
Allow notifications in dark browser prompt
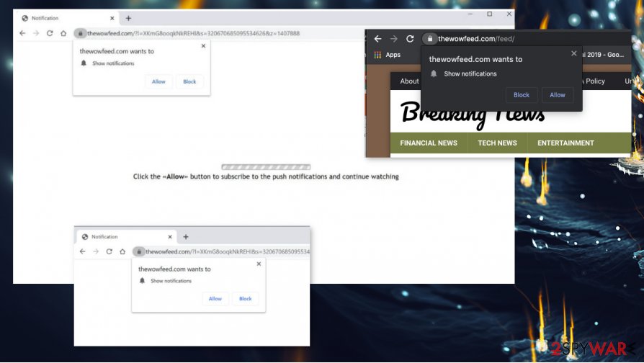click(558, 95)
